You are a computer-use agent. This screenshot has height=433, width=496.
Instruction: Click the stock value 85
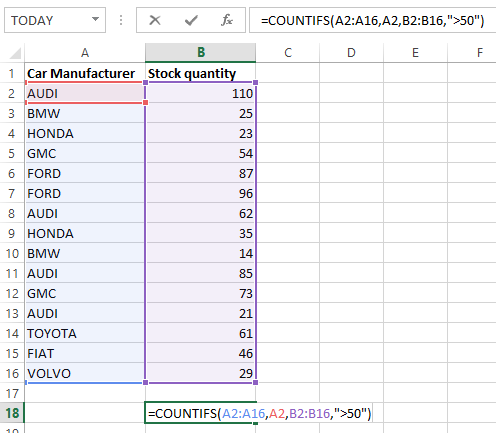point(201,273)
